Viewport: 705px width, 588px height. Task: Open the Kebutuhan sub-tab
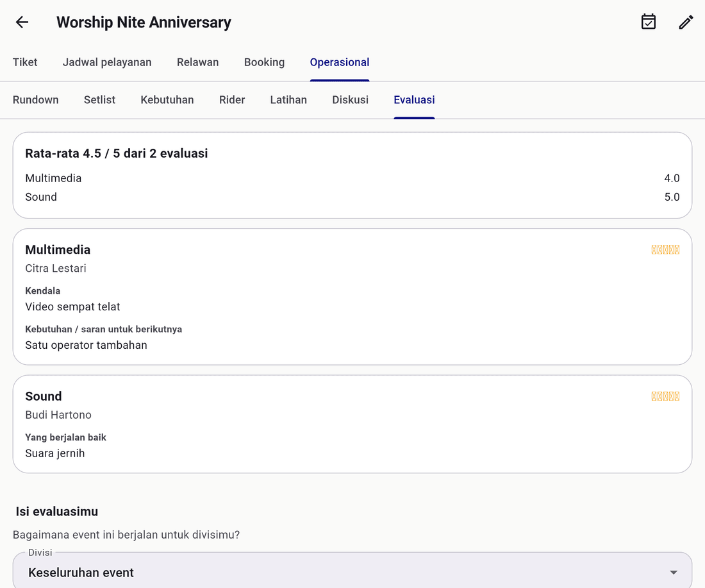167,100
